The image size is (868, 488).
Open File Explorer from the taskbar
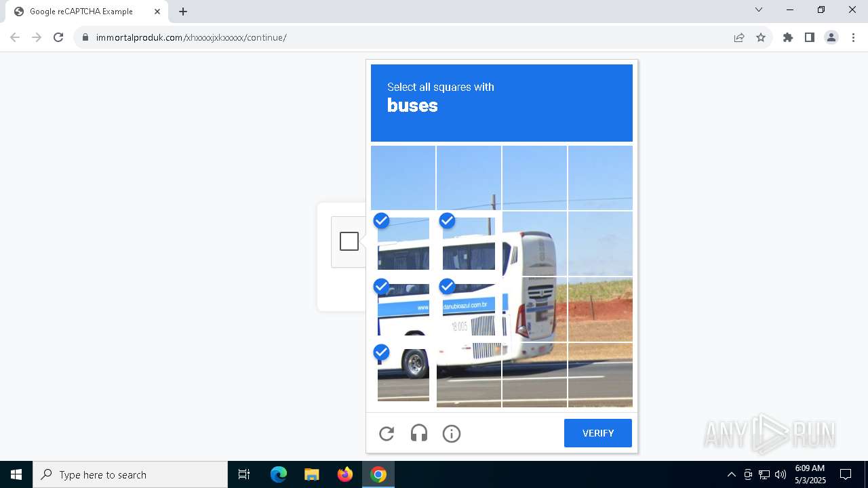(x=311, y=474)
